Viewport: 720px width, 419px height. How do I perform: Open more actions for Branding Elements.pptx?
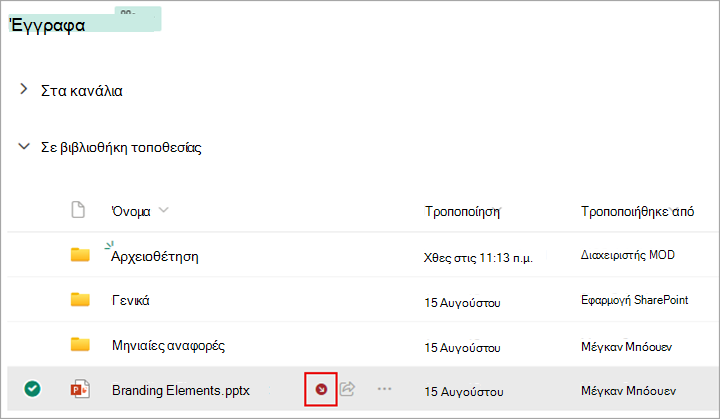384,389
